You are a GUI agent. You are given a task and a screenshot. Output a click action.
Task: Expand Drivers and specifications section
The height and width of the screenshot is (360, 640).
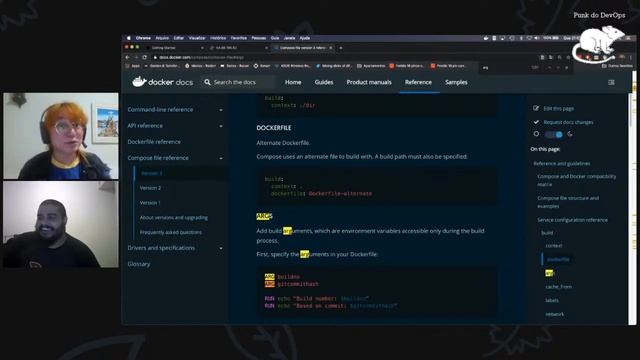click(x=221, y=248)
